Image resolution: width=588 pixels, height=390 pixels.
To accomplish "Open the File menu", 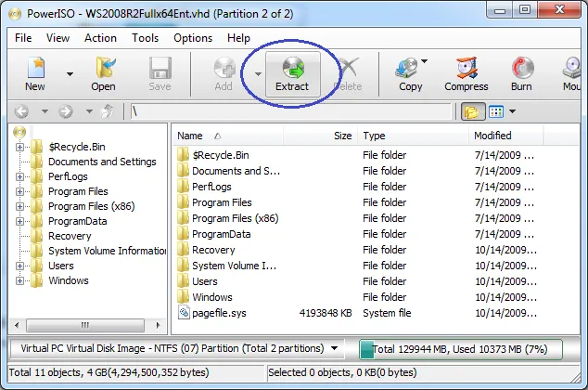I will (23, 38).
